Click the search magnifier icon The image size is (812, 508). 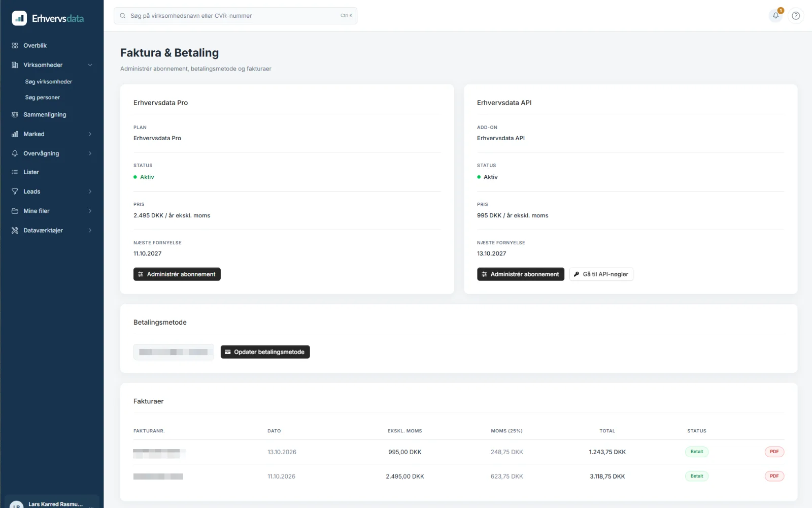[123, 16]
